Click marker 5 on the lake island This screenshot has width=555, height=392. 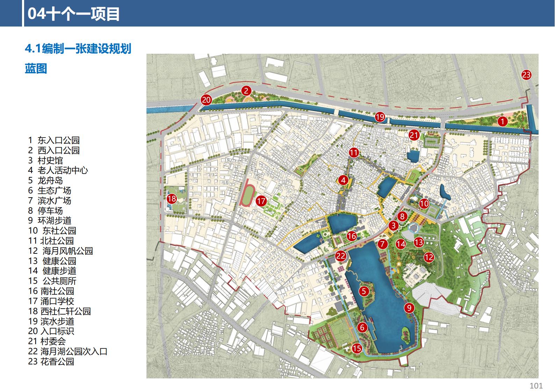pyautogui.click(x=364, y=291)
